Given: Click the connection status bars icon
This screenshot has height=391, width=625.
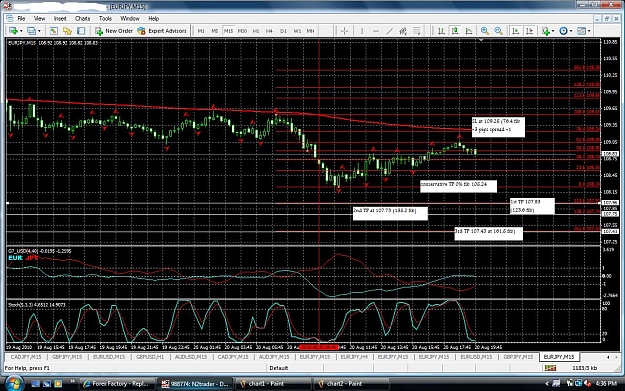Looking at the screenshot, I should pos(550,368).
